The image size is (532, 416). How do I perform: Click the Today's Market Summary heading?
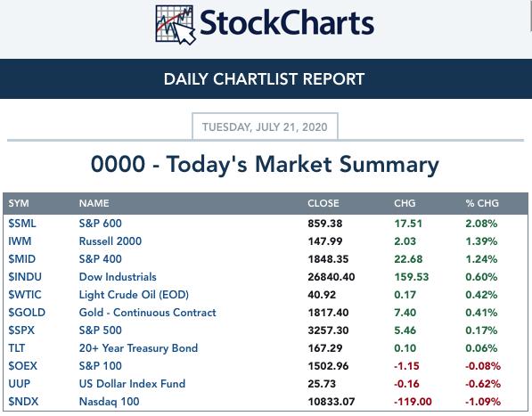(x=265, y=165)
